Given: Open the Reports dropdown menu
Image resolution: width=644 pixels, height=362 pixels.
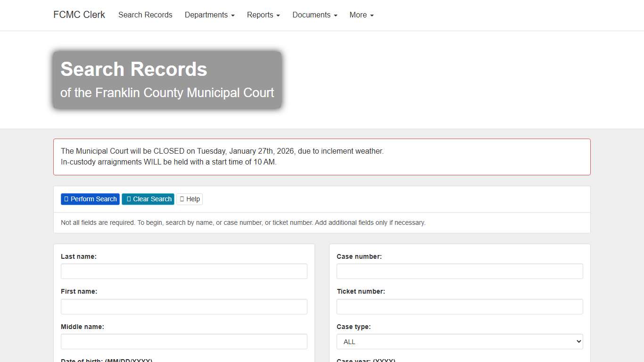Looking at the screenshot, I should [263, 15].
